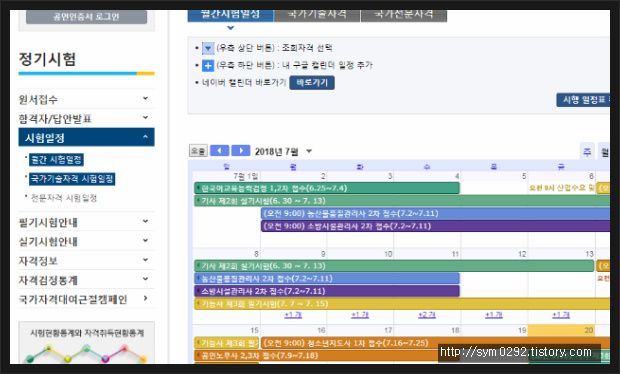Click the date number 16 in the calendar

(321, 330)
